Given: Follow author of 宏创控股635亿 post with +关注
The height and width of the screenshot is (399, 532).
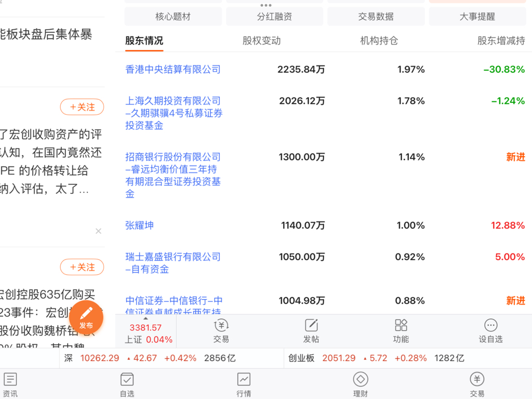Looking at the screenshot, I should tap(82, 268).
